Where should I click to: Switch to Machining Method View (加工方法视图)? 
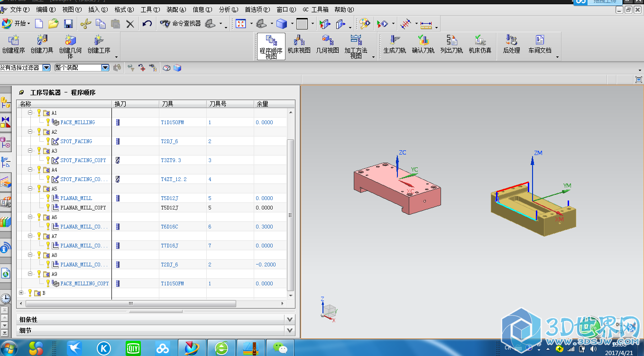[x=356, y=46]
